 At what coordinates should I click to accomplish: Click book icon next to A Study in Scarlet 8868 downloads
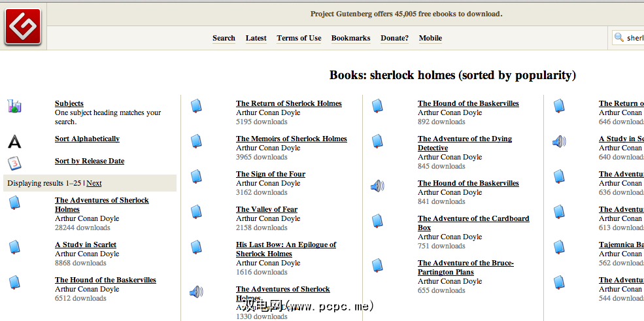tap(14, 247)
